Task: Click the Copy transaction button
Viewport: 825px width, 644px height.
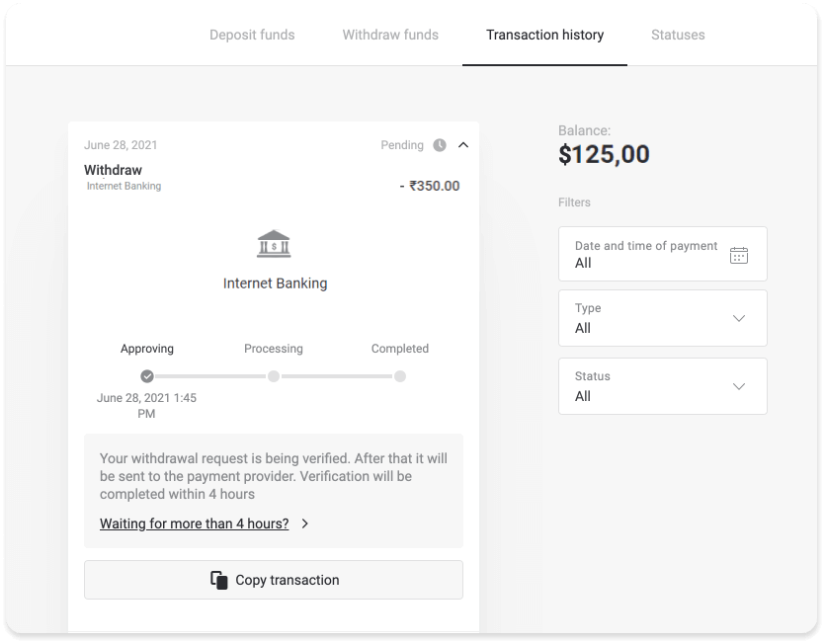Action: [273, 580]
